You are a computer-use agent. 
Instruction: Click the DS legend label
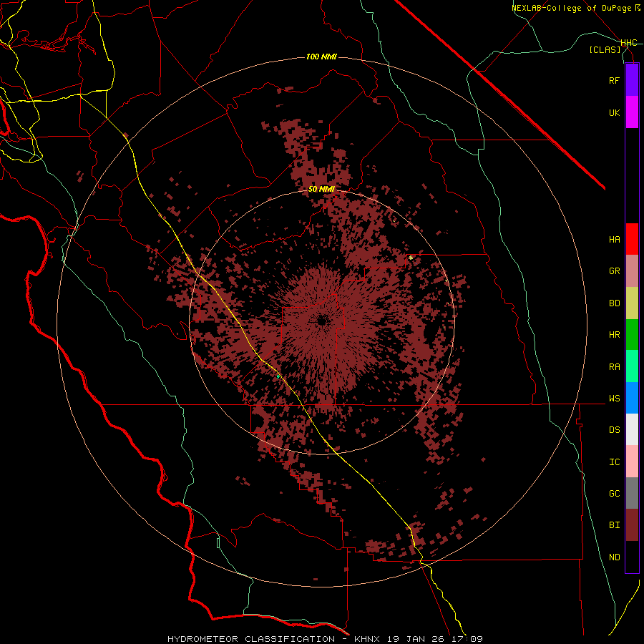coord(614,429)
